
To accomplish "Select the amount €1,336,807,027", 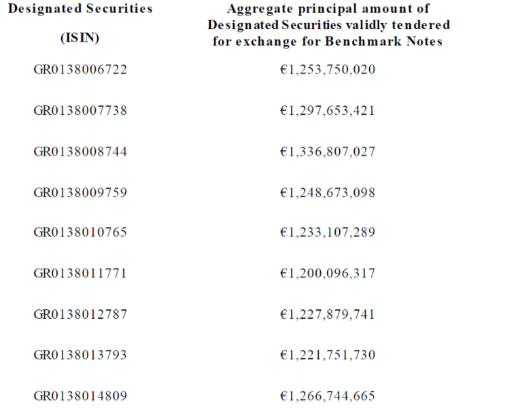I will point(327,152).
